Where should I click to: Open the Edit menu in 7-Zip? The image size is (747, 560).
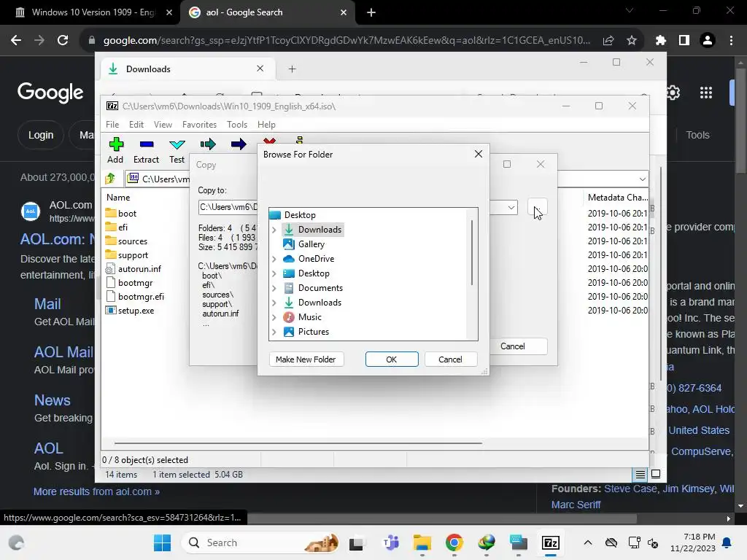click(x=136, y=124)
